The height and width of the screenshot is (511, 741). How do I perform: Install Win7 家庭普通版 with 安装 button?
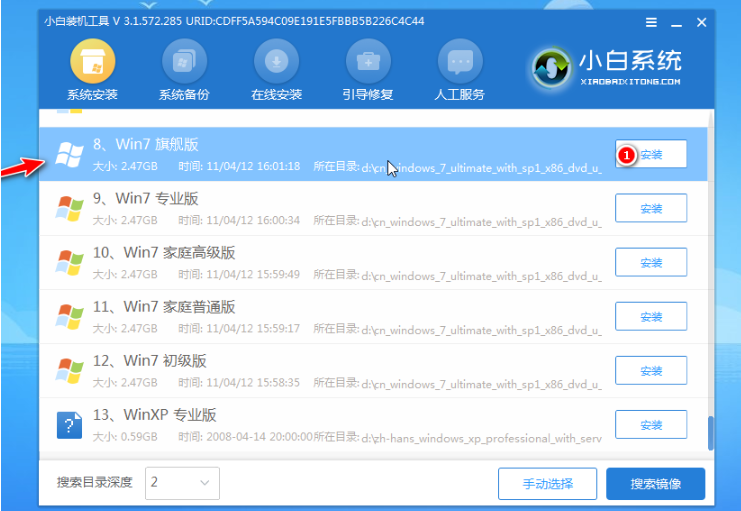coord(651,316)
